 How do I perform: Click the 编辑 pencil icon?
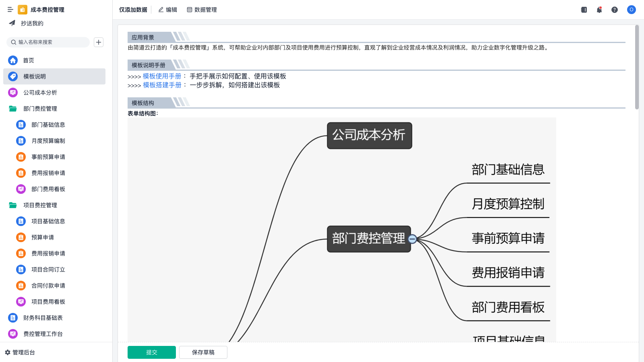coord(161,10)
